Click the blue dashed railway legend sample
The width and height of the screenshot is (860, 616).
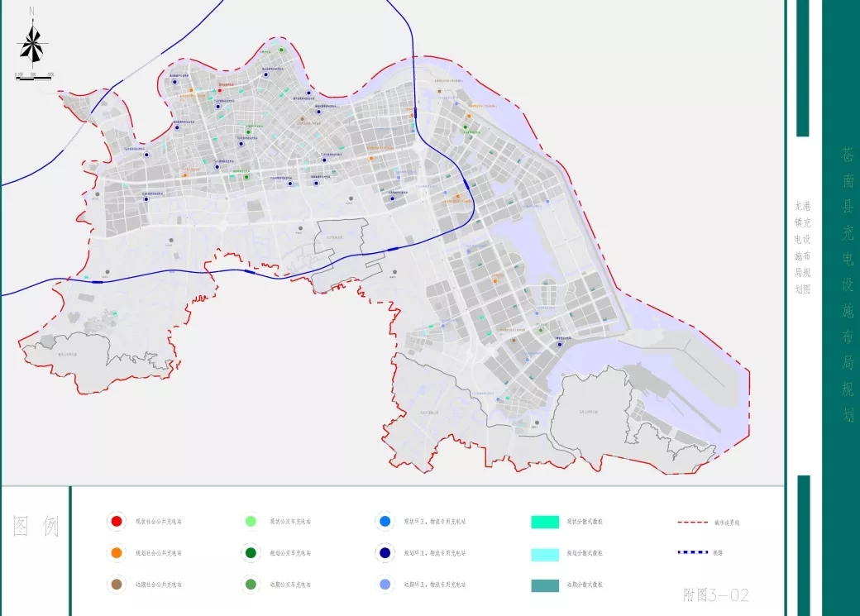[x=692, y=552]
